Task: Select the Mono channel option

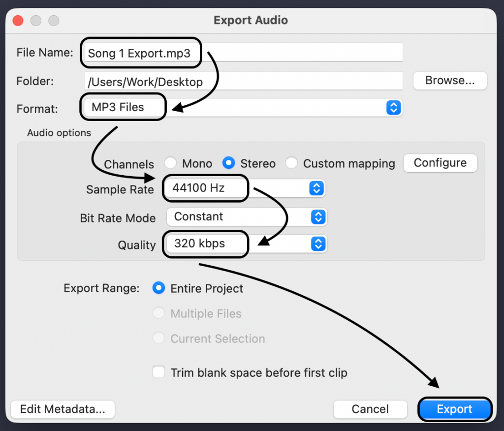Action: pos(170,163)
